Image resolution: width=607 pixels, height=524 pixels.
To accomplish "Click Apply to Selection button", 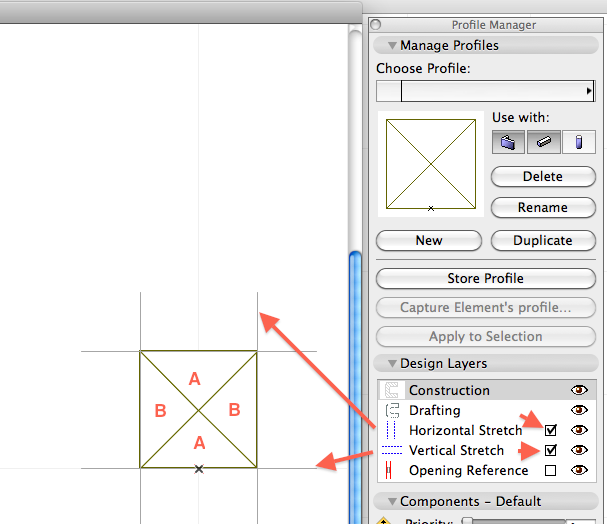I will (x=486, y=336).
